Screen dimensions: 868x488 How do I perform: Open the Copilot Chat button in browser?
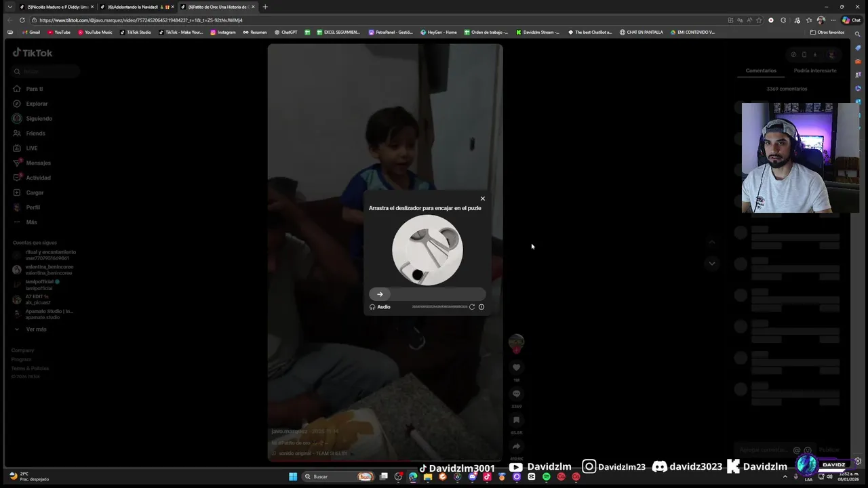click(850, 20)
